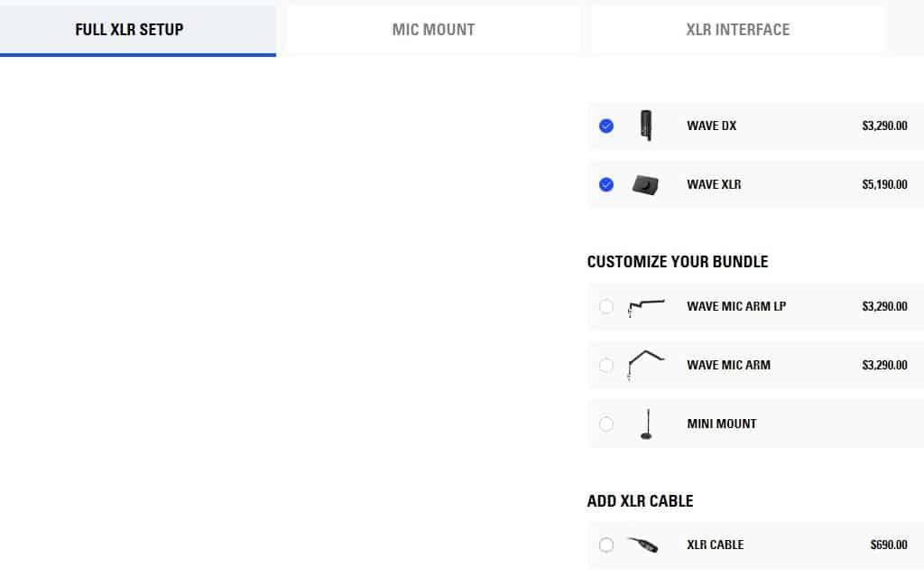
Task: Click the Mini Mount stand icon
Action: 645,424
